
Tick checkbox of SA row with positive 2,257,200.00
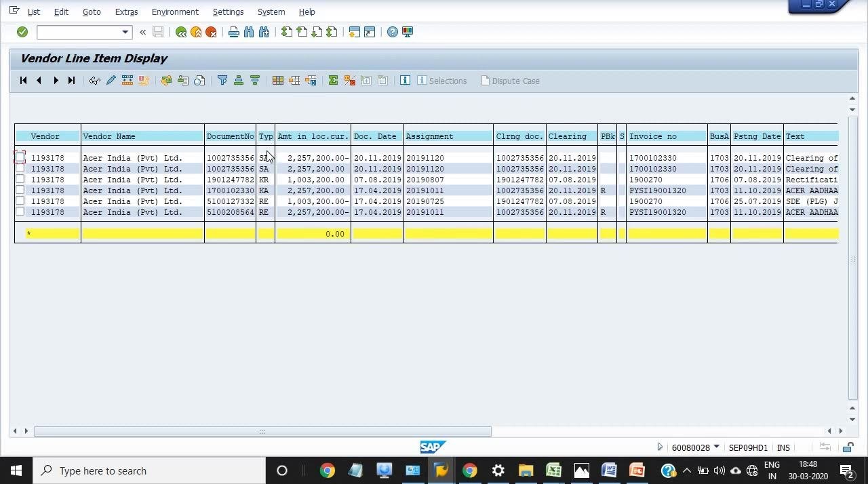click(20, 169)
